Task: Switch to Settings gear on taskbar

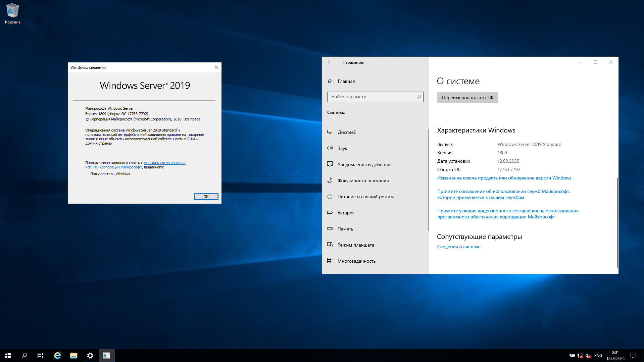Action: coord(90,356)
